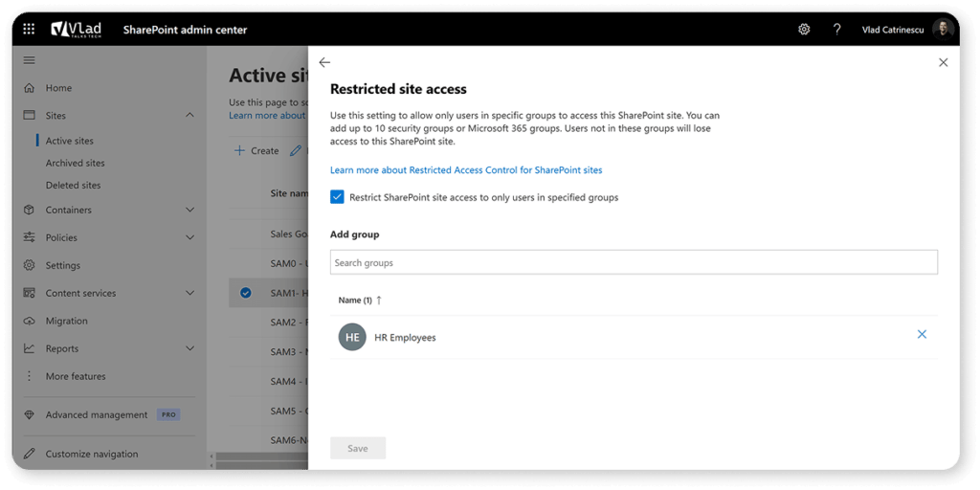Collapse navigation with hamburger icon
The width and height of the screenshot is (980, 490).
[x=29, y=60]
